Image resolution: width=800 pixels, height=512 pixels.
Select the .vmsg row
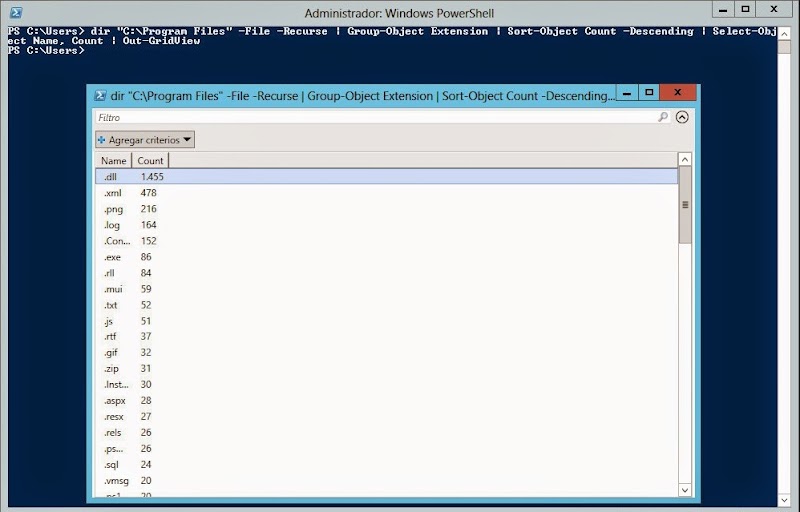coord(386,480)
